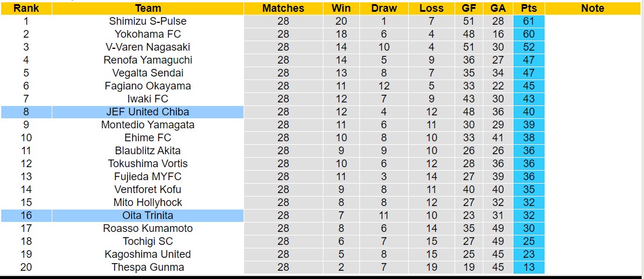Sort by the Rank column header
Image resolution: width=644 pixels, height=279 pixels.
tap(26, 8)
